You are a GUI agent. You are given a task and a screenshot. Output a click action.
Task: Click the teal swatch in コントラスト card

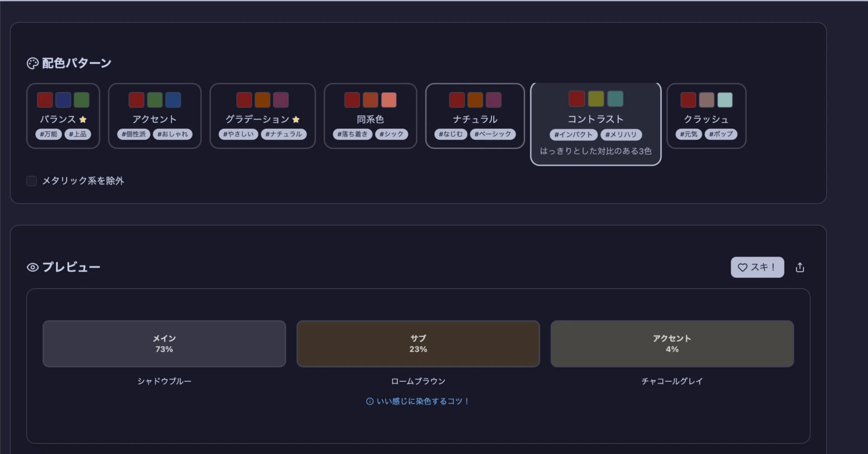pos(615,98)
